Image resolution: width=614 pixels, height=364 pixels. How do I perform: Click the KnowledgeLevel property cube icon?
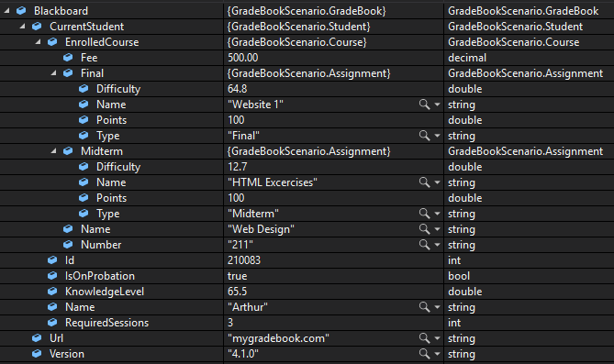point(52,292)
